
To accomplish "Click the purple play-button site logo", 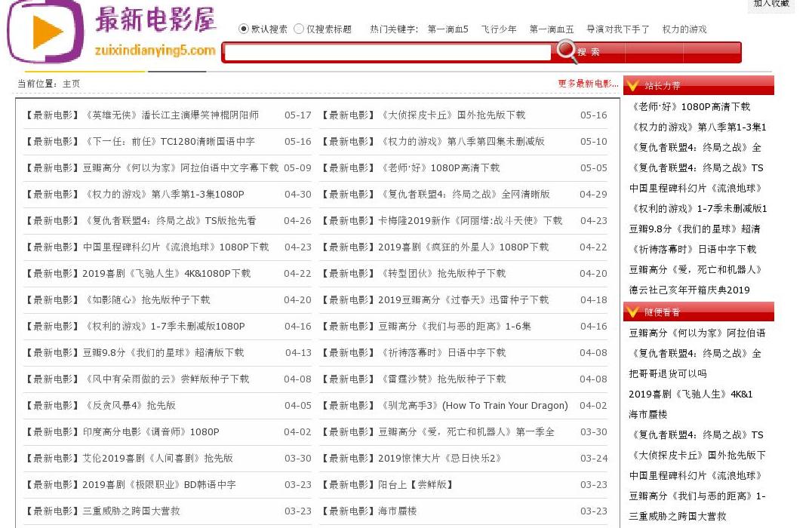I will tap(45, 31).
